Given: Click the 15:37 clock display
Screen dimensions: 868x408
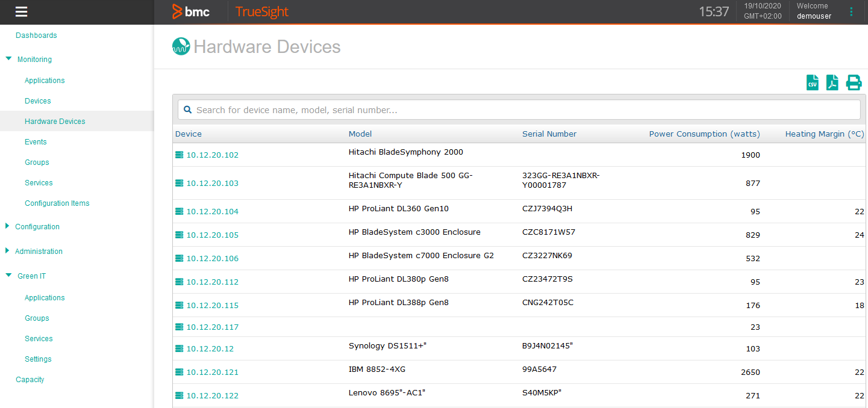Looking at the screenshot, I should pyautogui.click(x=714, y=11).
